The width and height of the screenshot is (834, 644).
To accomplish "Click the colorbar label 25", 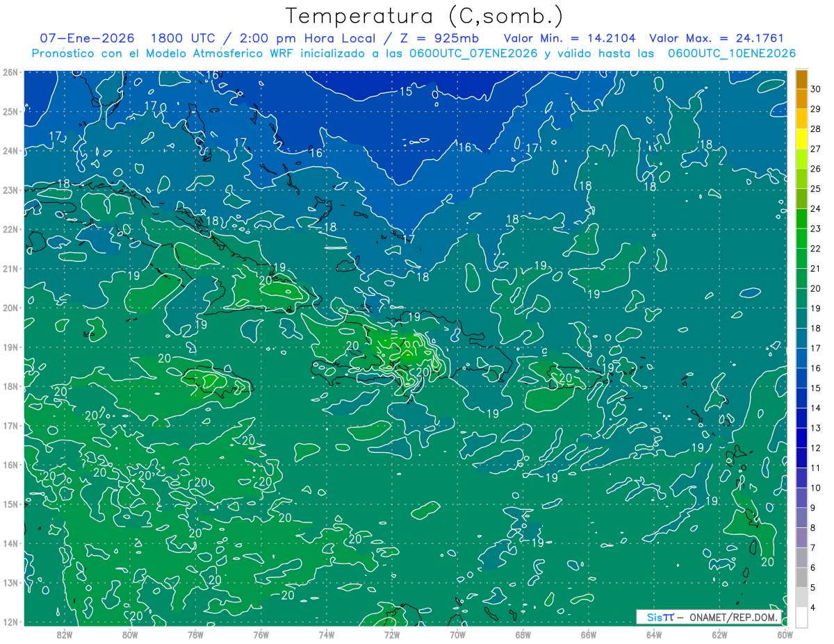I will pos(816,189).
